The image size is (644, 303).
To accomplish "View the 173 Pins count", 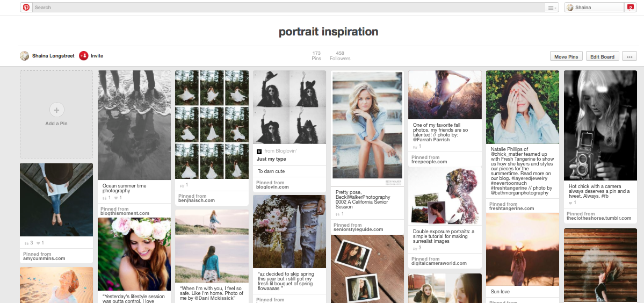I will (316, 56).
